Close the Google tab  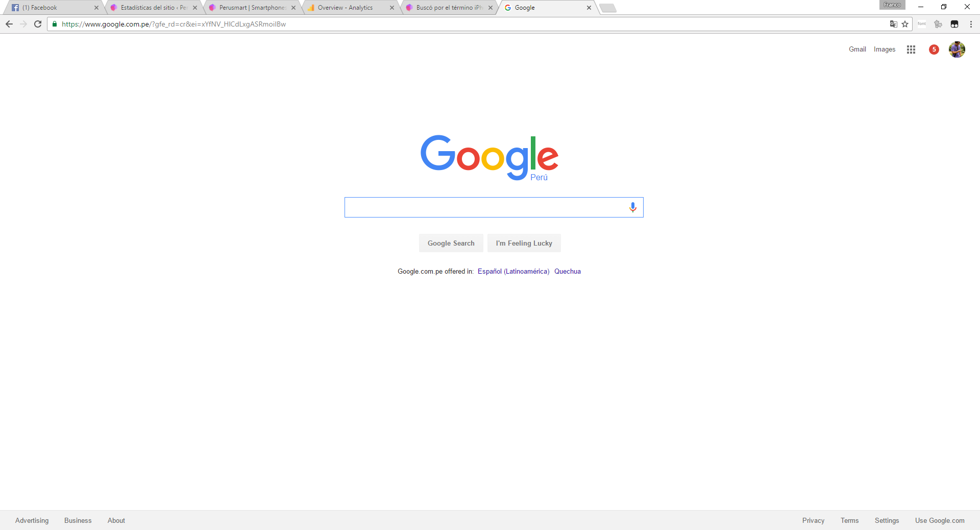[x=589, y=8]
